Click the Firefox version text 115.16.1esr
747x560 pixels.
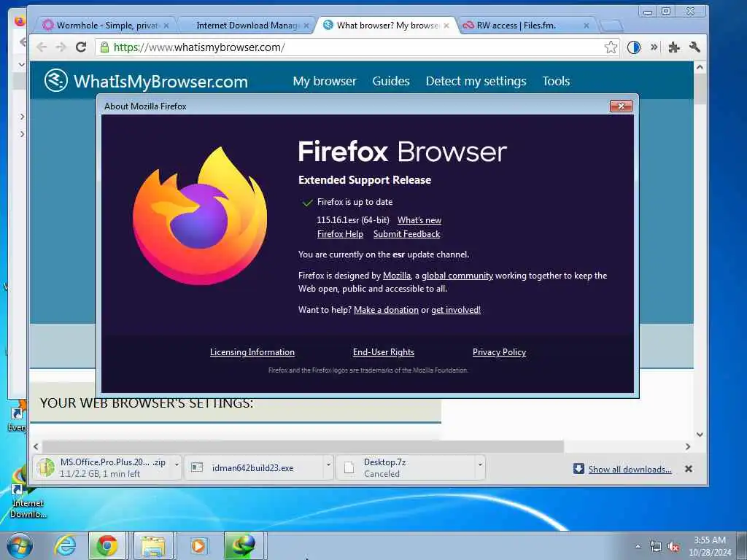pos(352,220)
